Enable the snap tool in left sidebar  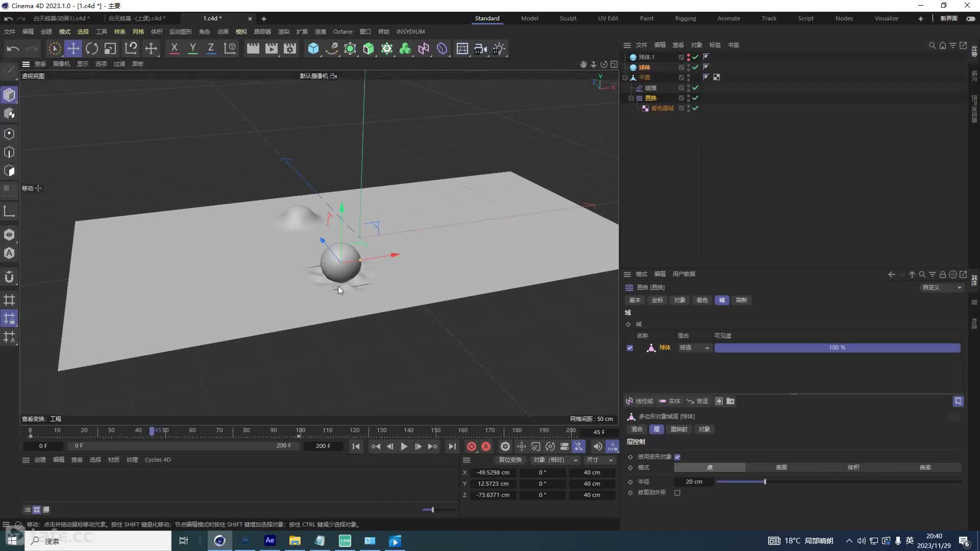(x=9, y=277)
